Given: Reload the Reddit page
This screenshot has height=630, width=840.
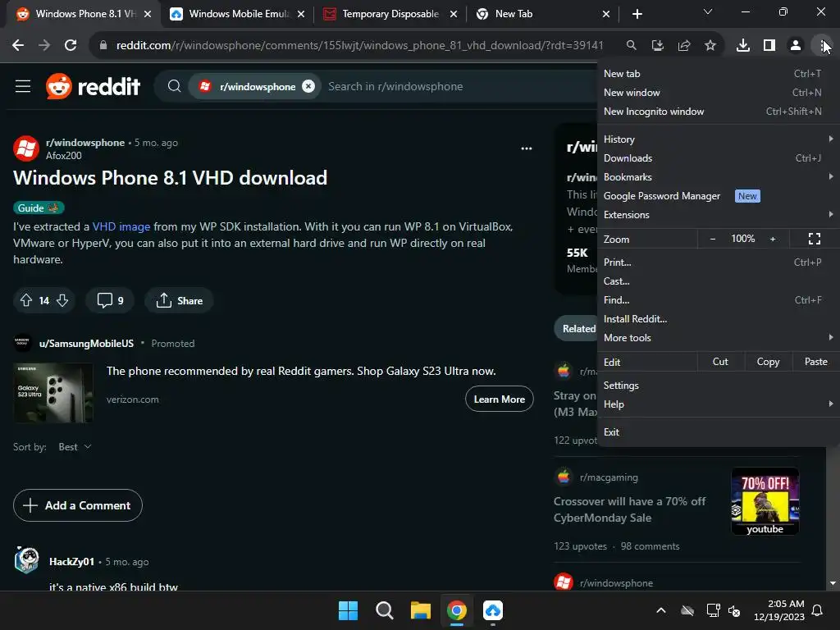Looking at the screenshot, I should [71, 46].
